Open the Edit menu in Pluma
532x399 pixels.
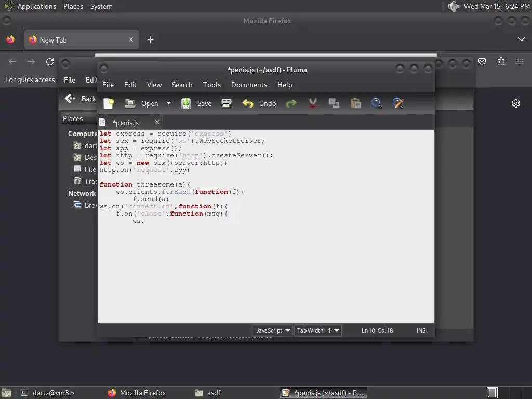coord(130,85)
